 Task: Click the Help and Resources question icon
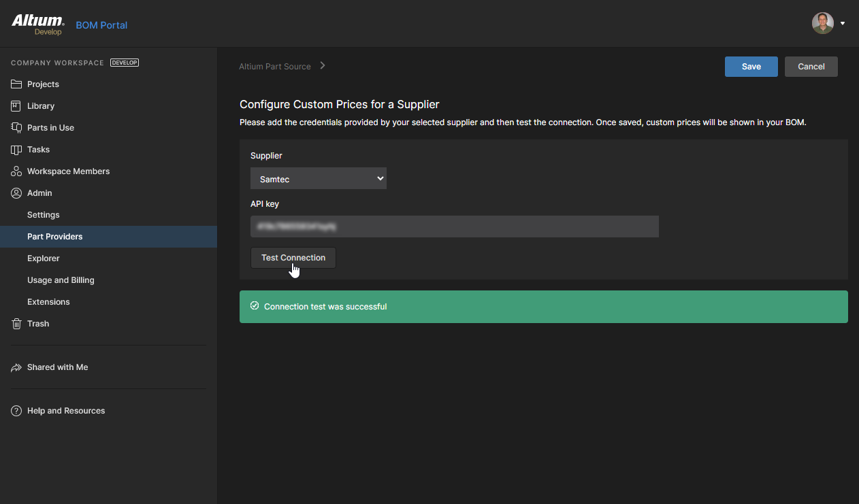point(16,411)
